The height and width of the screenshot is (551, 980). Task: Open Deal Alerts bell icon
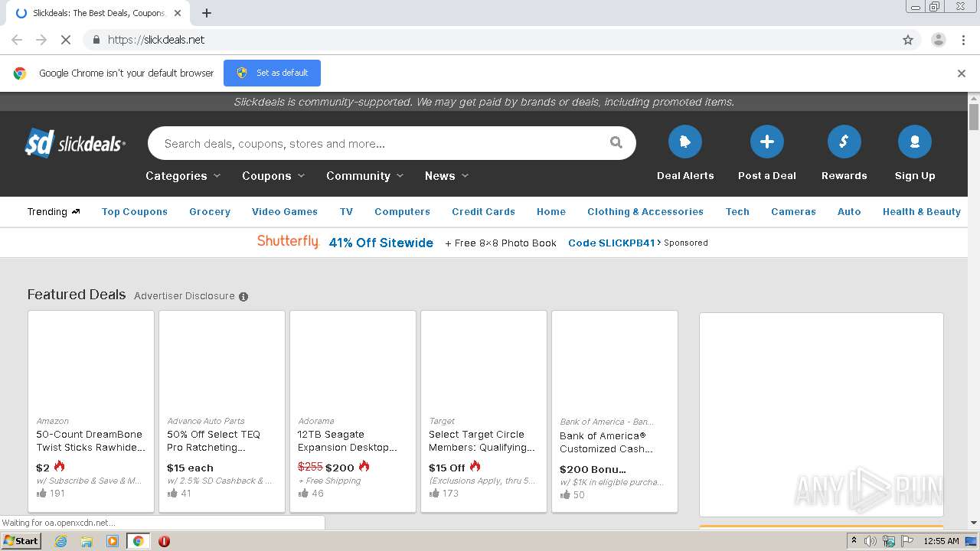pyautogui.click(x=685, y=142)
